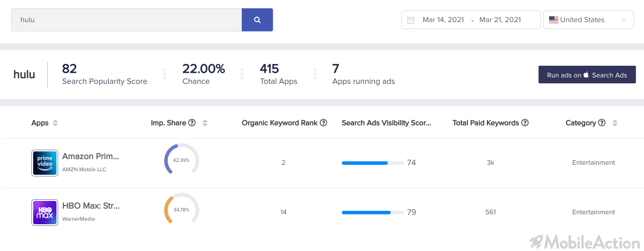
Task: Click Total Paid Keywords help icon
Action: pyautogui.click(x=525, y=123)
